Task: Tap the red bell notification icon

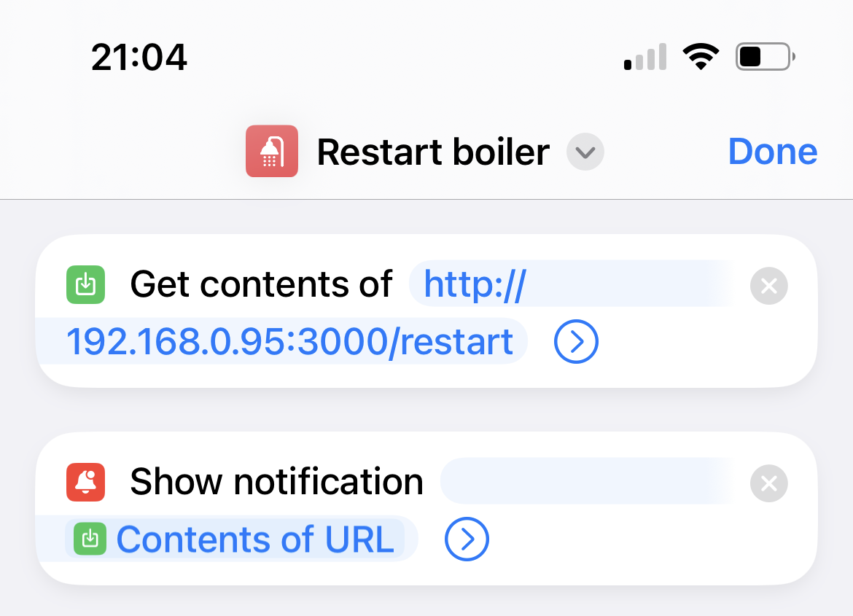Action: 86,482
